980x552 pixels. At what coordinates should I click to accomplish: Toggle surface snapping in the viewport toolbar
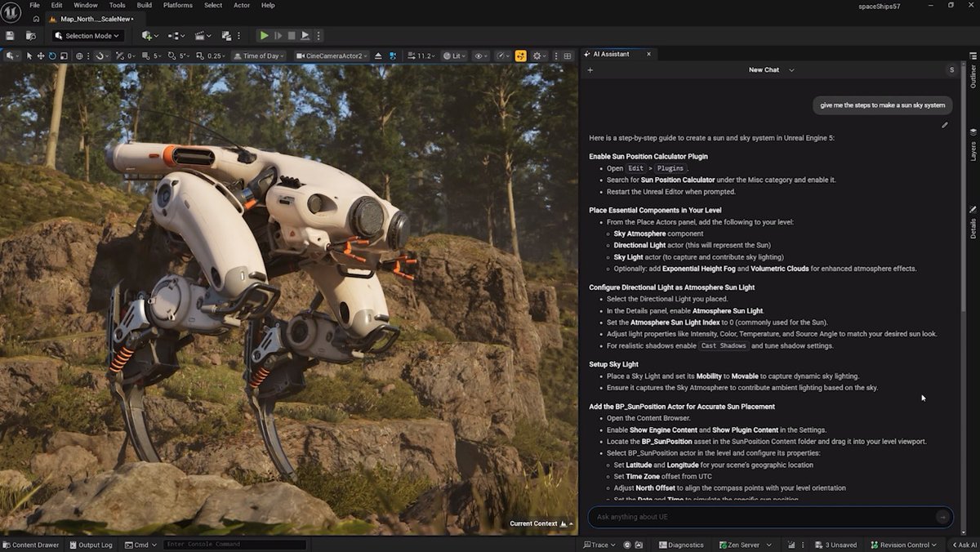click(x=118, y=56)
